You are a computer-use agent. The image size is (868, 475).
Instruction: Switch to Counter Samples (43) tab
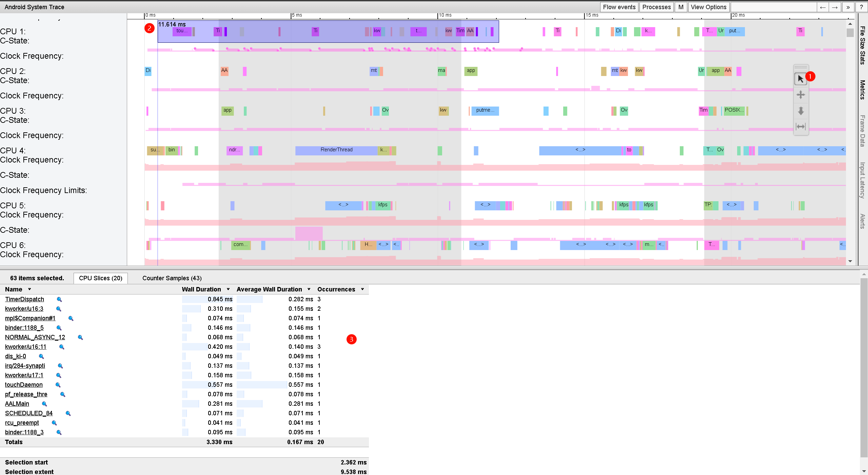click(172, 278)
